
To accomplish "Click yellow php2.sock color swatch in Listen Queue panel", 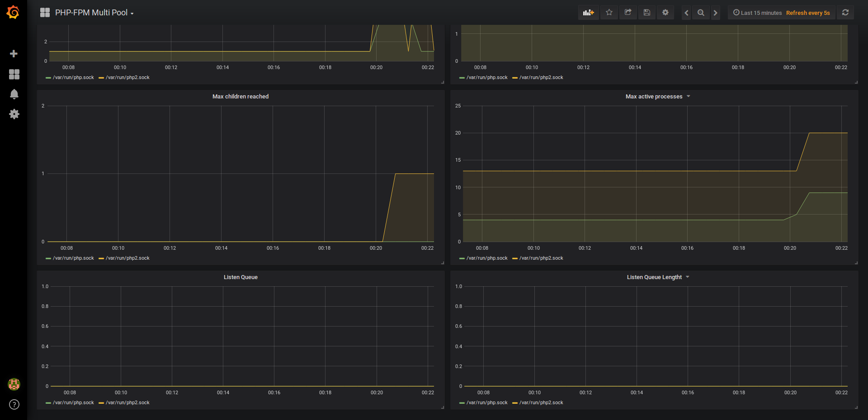I will (x=101, y=403).
